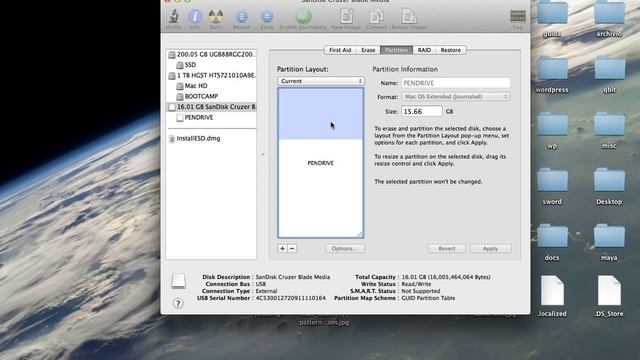The image size is (640, 360).
Task: Open help with question mark button
Action: [x=178, y=303]
